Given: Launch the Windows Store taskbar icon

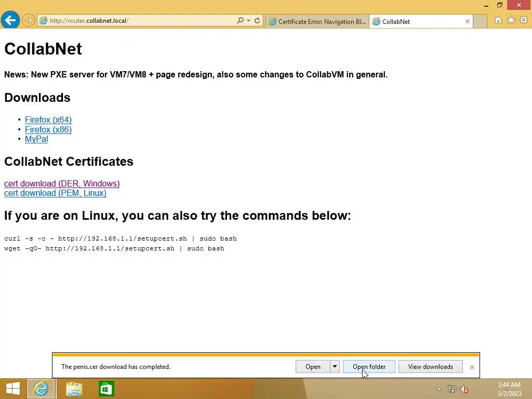Looking at the screenshot, I should coord(106,389).
